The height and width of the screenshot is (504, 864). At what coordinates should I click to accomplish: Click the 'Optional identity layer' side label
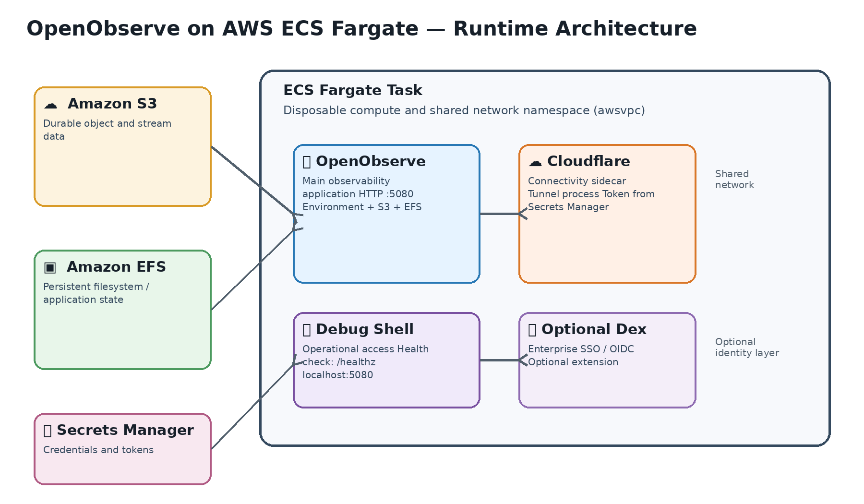(747, 348)
